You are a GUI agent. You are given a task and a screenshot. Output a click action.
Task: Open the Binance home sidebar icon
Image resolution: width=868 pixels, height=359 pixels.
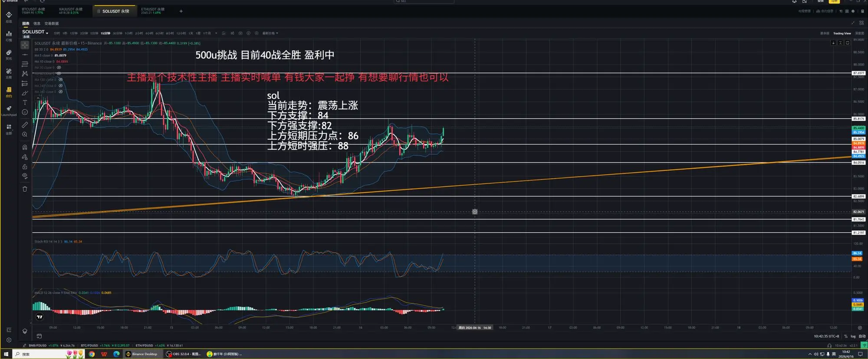[x=9, y=16]
